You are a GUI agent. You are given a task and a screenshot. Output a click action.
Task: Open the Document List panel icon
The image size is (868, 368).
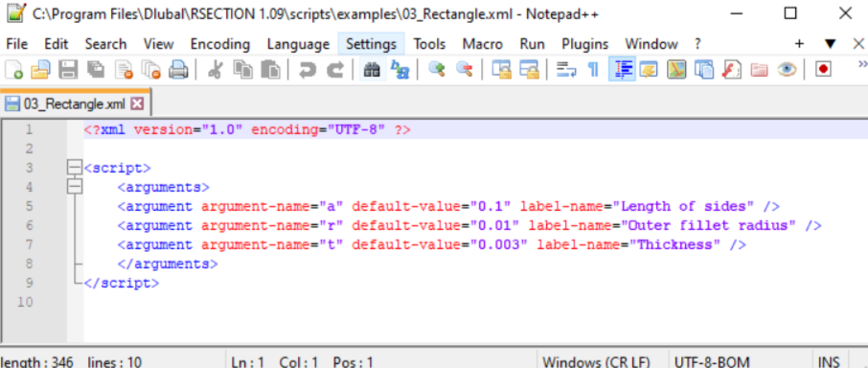[x=703, y=70]
